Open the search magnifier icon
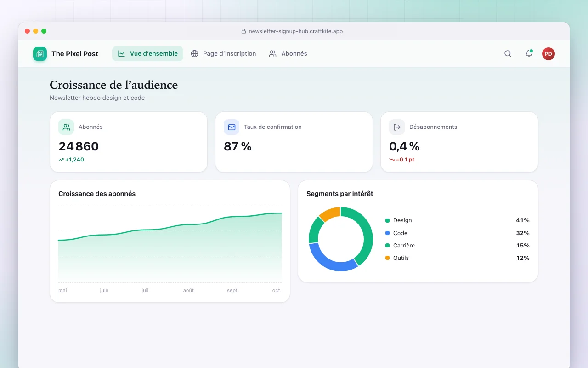Image resolution: width=588 pixels, height=368 pixels. coord(508,54)
